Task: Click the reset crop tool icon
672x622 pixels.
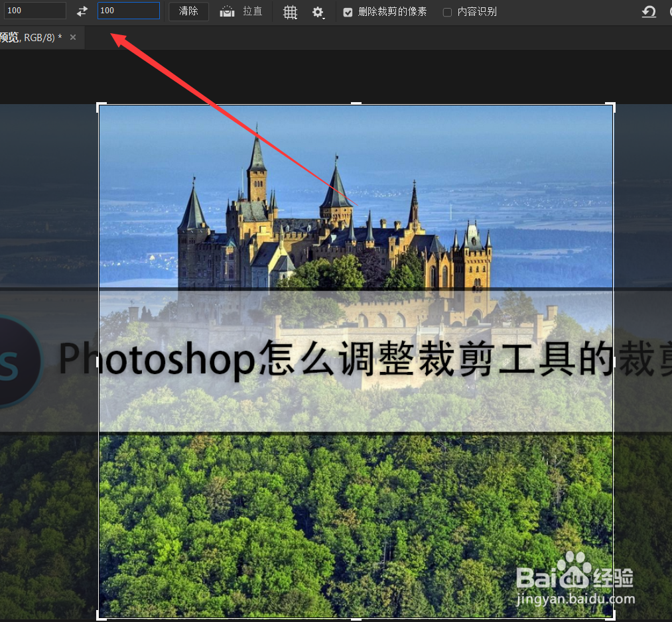Action: click(x=649, y=11)
